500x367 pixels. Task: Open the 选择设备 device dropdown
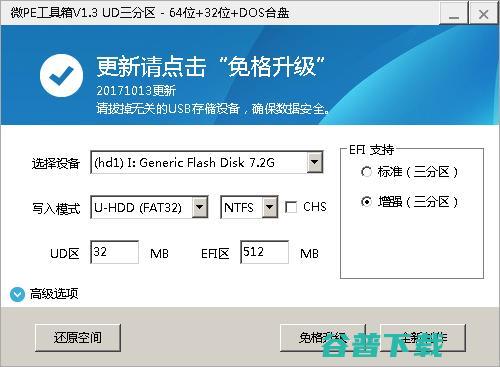207,163
